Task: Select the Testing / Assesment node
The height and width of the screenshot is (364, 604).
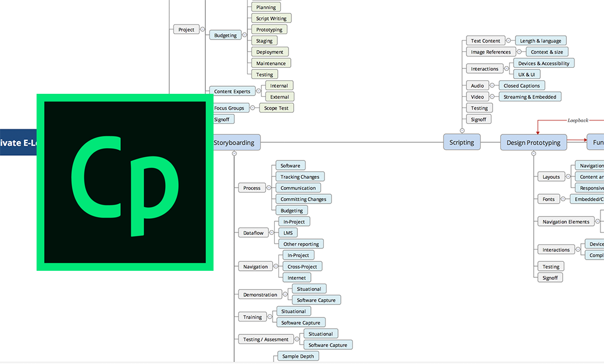Action: click(x=266, y=339)
